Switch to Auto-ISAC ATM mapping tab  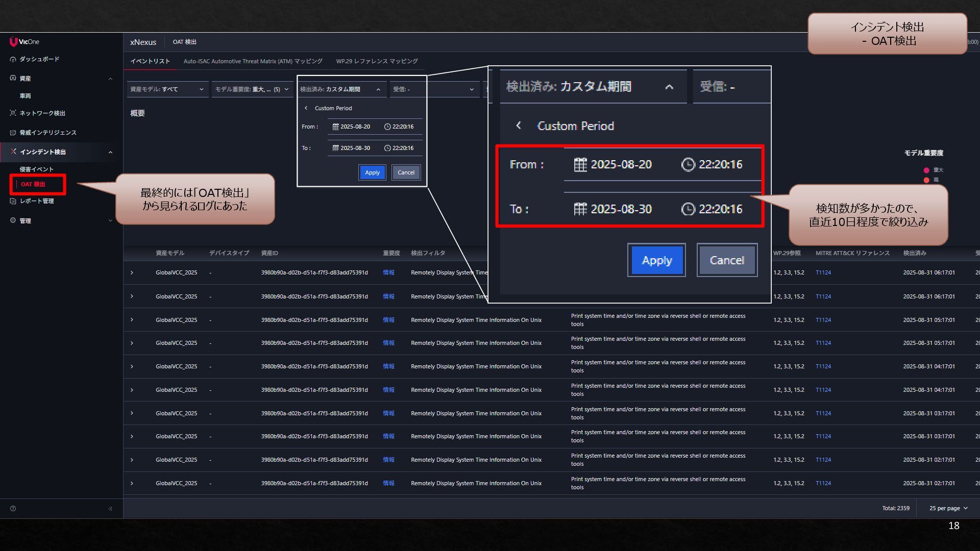tap(253, 61)
